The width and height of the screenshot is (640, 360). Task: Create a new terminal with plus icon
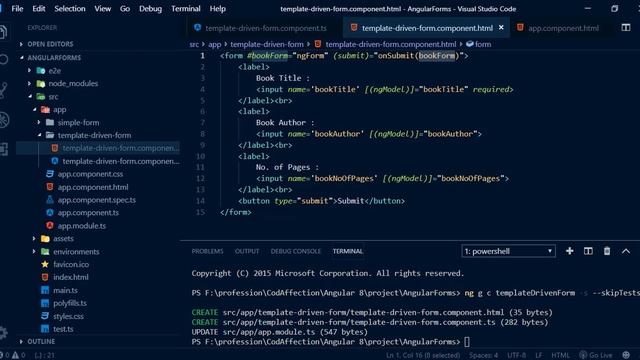(569, 251)
